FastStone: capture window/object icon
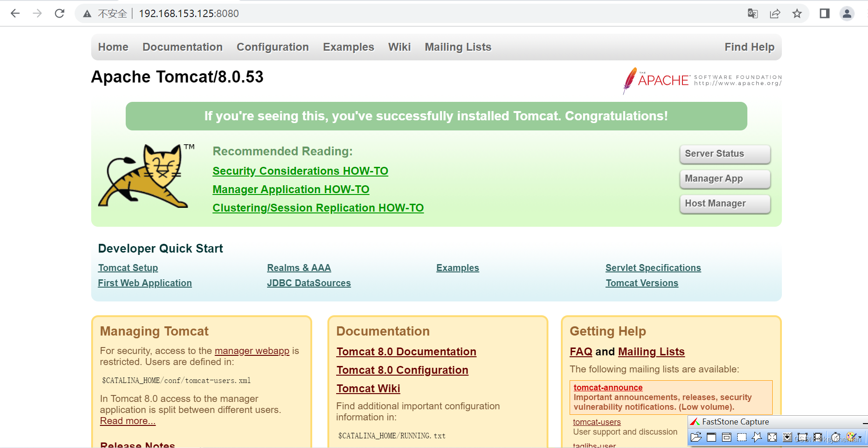 [x=727, y=437]
